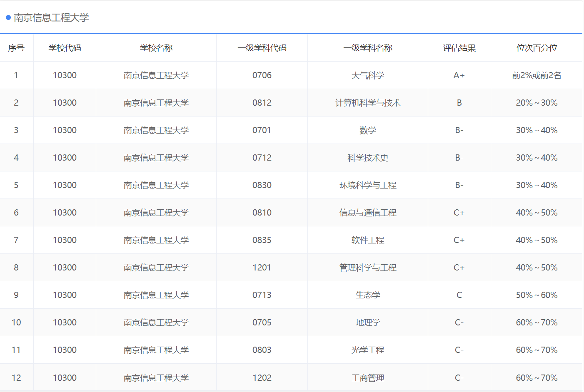Select the 软件工程 discipline entry

368,240
